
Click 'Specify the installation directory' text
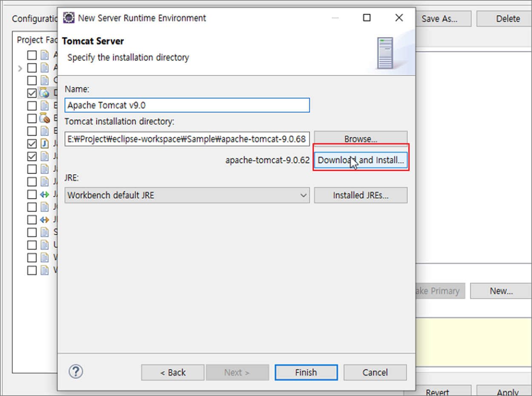coord(128,57)
